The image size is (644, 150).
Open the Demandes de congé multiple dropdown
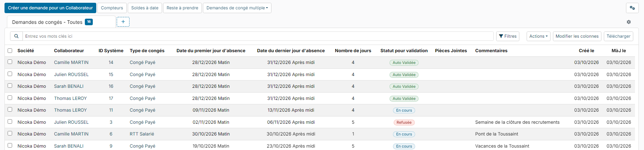[237, 8]
